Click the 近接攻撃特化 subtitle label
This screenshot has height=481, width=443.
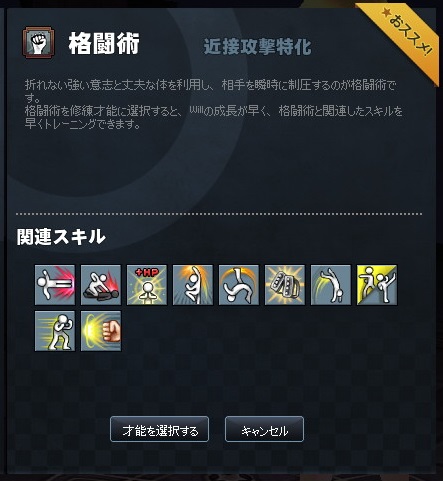[258, 47]
